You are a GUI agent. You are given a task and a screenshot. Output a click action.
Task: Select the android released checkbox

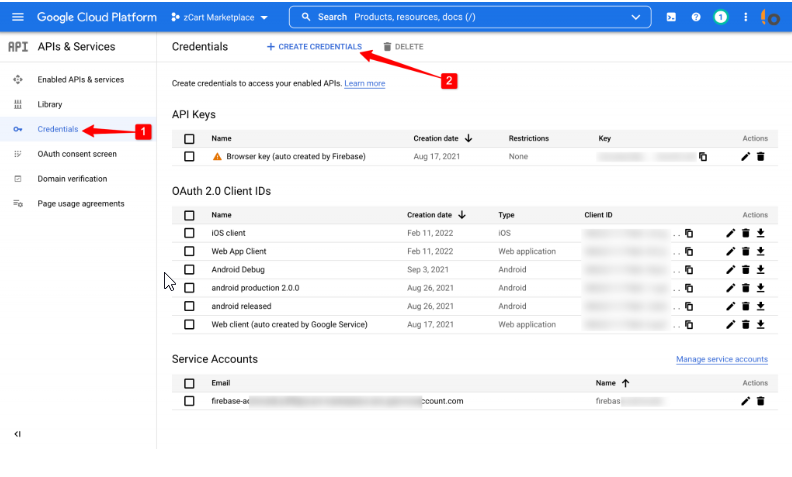[189, 306]
